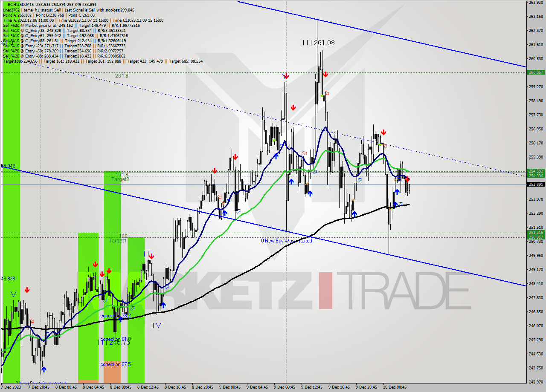Click the '48.828' level label at the left edge
Image resolution: width=546 pixels, height=392 pixels.
[x=8, y=278]
